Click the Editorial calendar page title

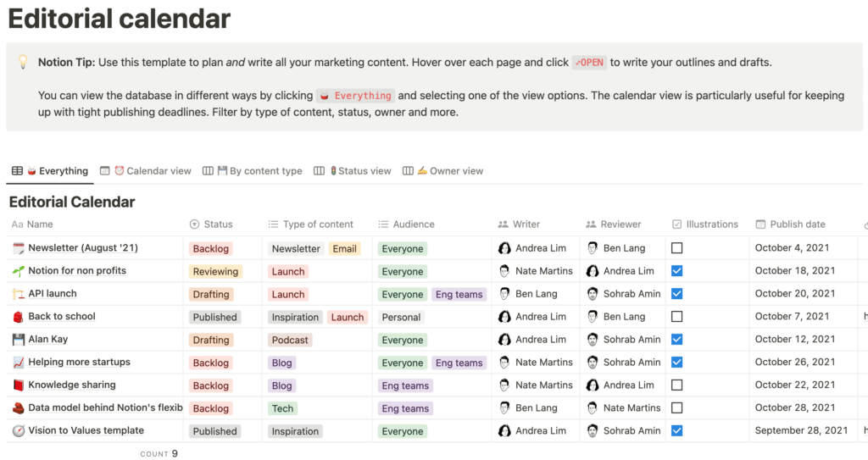coord(119,19)
